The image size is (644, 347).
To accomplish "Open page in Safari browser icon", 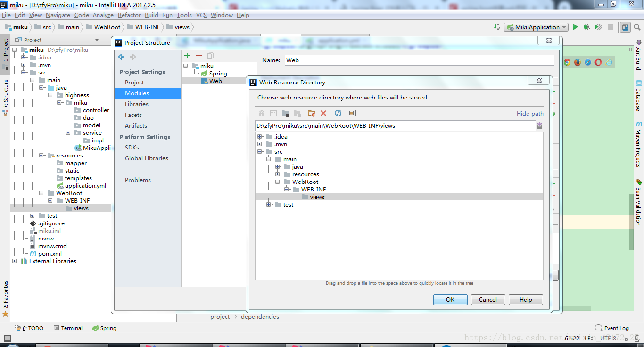I will point(588,62).
